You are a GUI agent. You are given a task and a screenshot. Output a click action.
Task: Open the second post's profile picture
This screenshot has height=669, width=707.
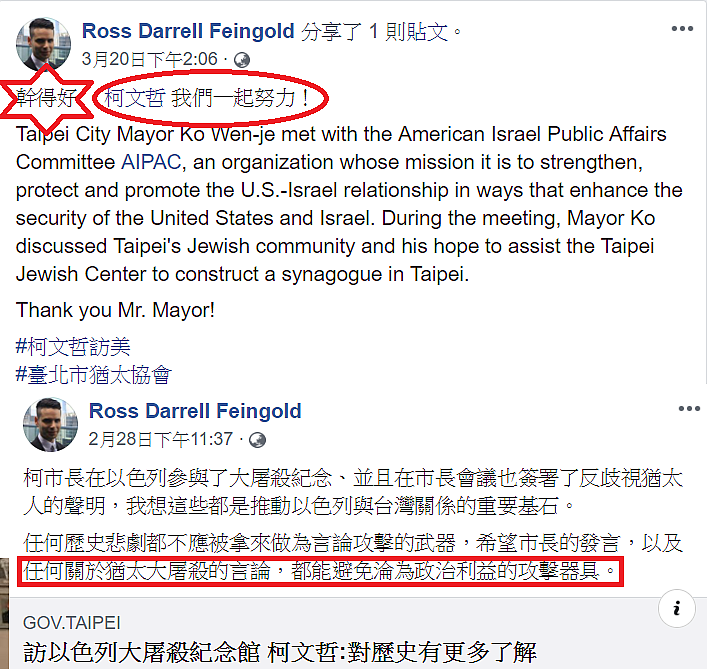[50, 424]
